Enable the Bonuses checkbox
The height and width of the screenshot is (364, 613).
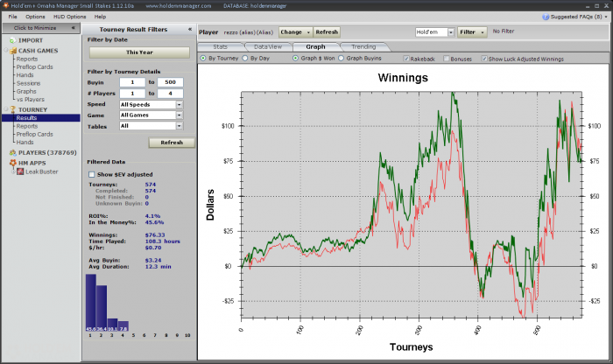pos(446,59)
